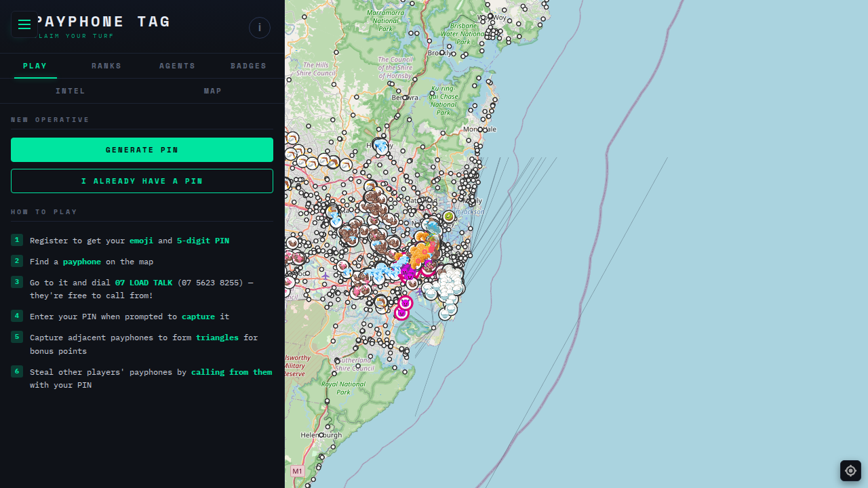Click the GENERATE PIN button
This screenshot has height=488, width=868.
point(142,150)
